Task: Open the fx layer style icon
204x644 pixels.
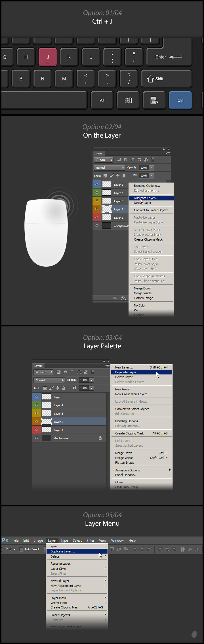Action: (x=123, y=298)
